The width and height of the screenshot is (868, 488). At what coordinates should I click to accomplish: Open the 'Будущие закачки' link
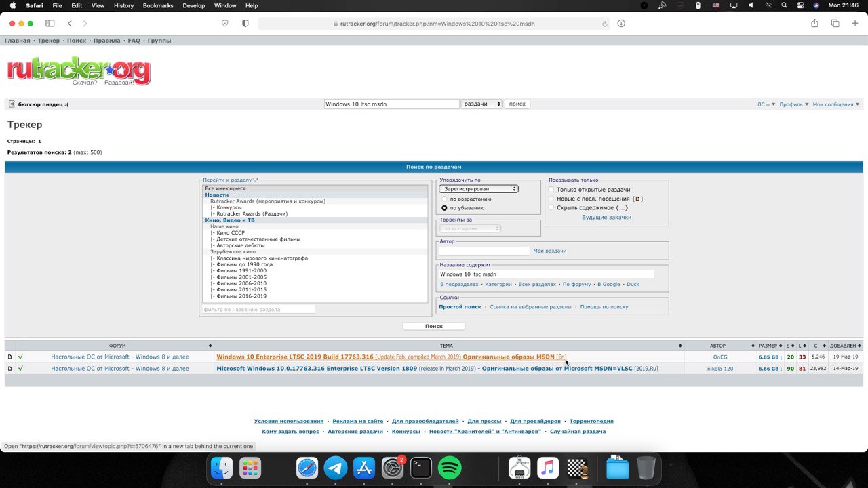(x=606, y=217)
